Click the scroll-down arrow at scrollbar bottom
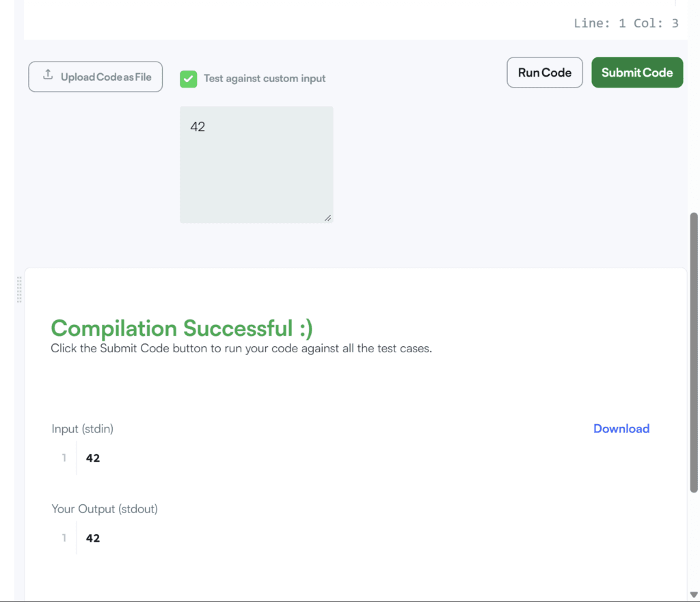 coord(694,594)
